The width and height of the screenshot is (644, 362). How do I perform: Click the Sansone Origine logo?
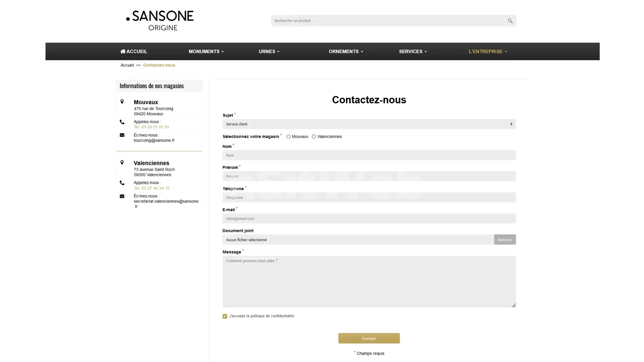coord(160,21)
